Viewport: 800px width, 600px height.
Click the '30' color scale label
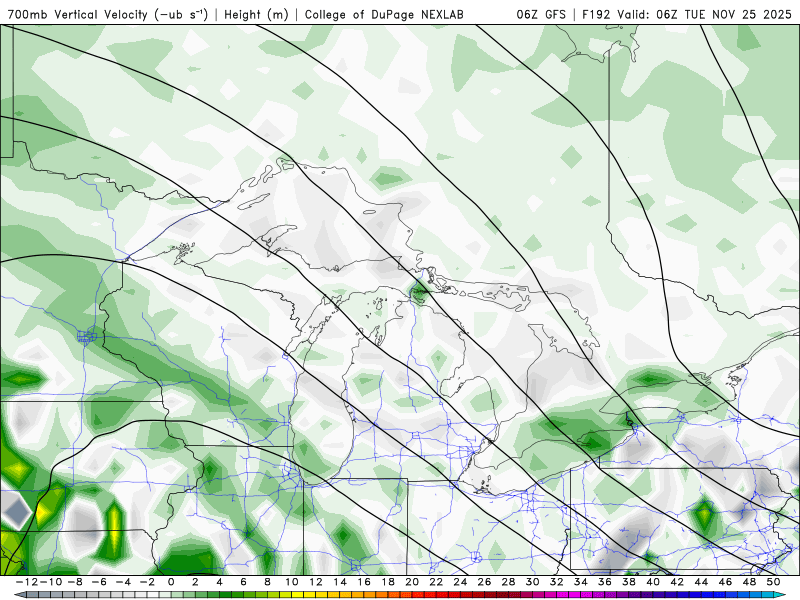533,582
